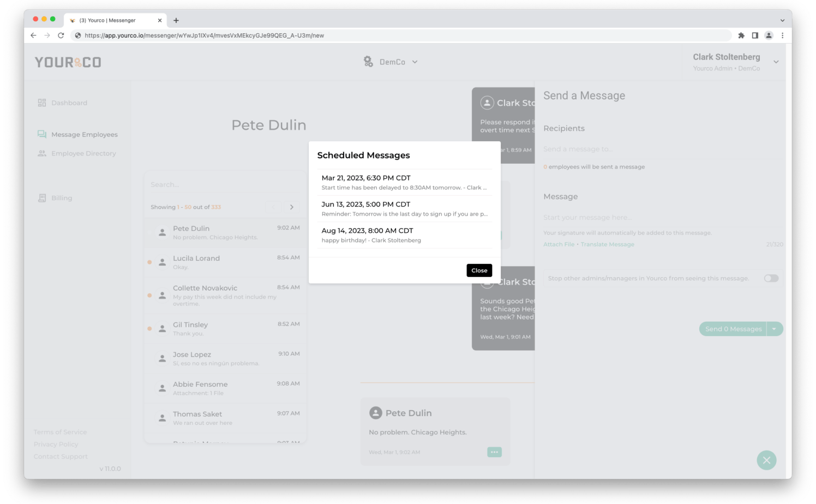Reload the page with the refresh icon
Screen dimensions: 816x504
click(61, 35)
